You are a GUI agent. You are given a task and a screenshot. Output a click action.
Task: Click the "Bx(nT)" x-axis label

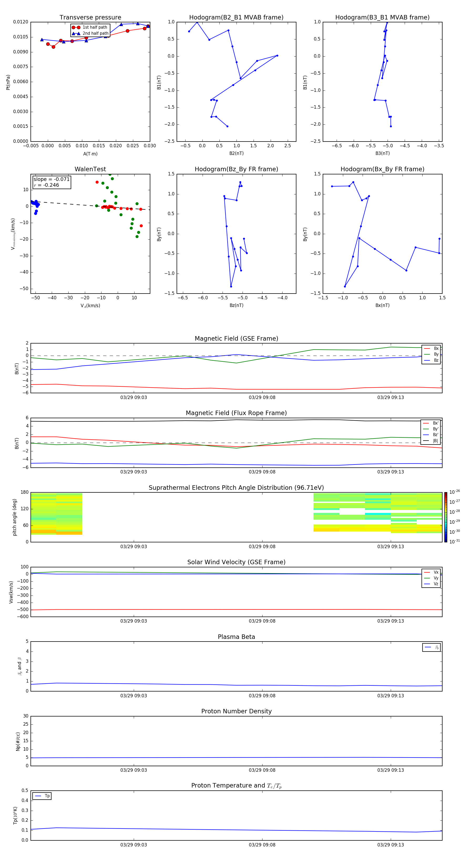click(x=382, y=305)
